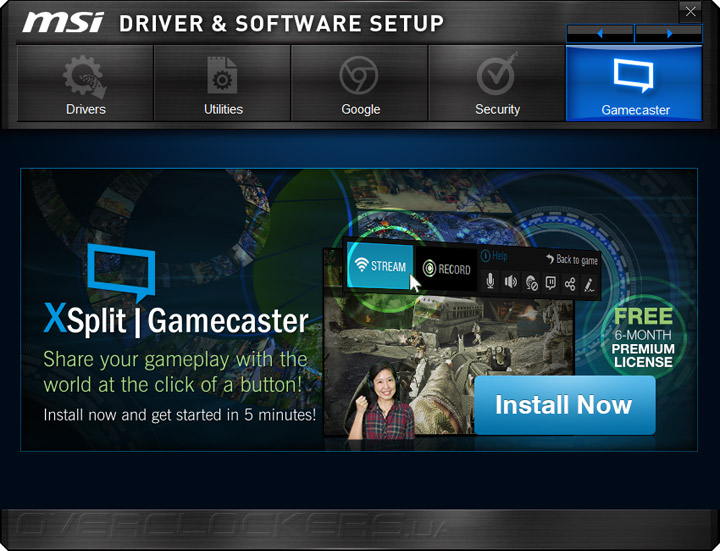Select the Gamecaster tab
The width and height of the screenshot is (720, 551).
coord(634,83)
